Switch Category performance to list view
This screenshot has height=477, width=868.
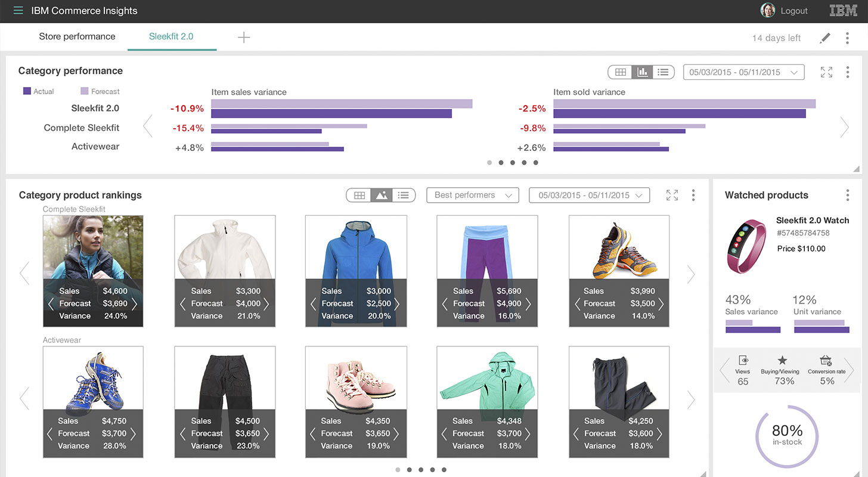pyautogui.click(x=663, y=72)
